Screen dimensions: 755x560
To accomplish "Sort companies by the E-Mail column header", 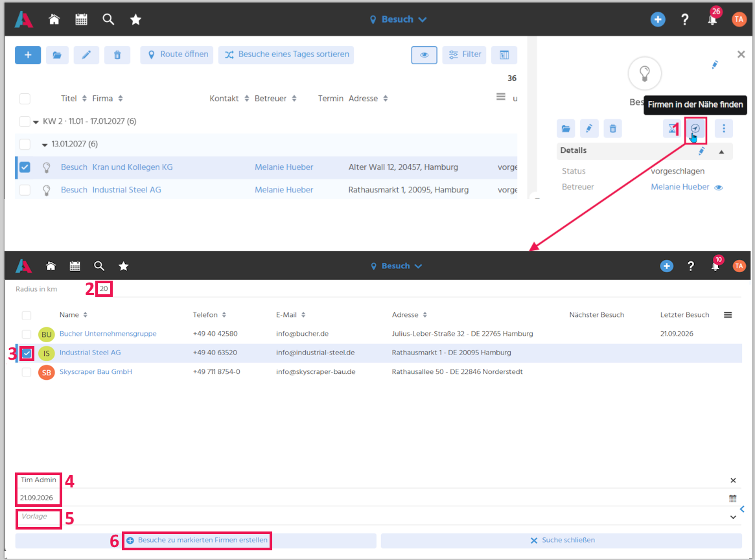I will (291, 315).
